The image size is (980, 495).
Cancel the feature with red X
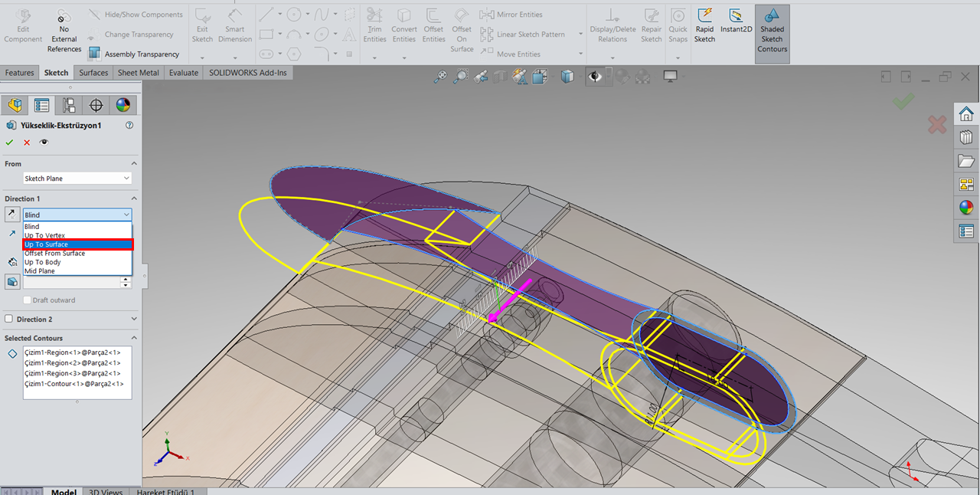pos(27,143)
